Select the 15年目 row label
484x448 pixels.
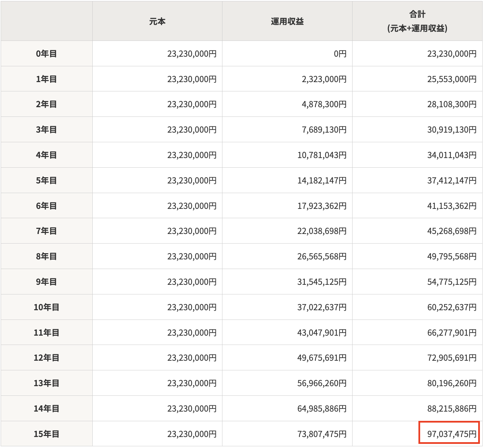(46, 434)
